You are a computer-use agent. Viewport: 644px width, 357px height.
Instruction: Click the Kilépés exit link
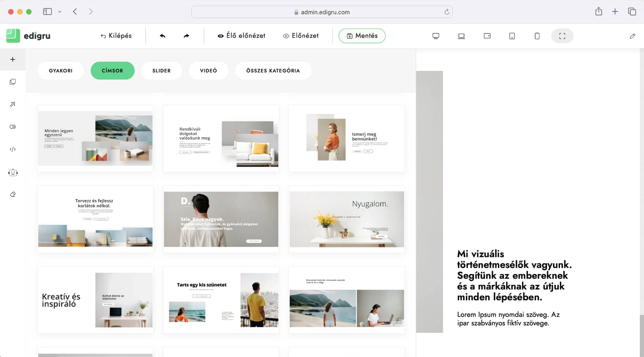point(116,36)
